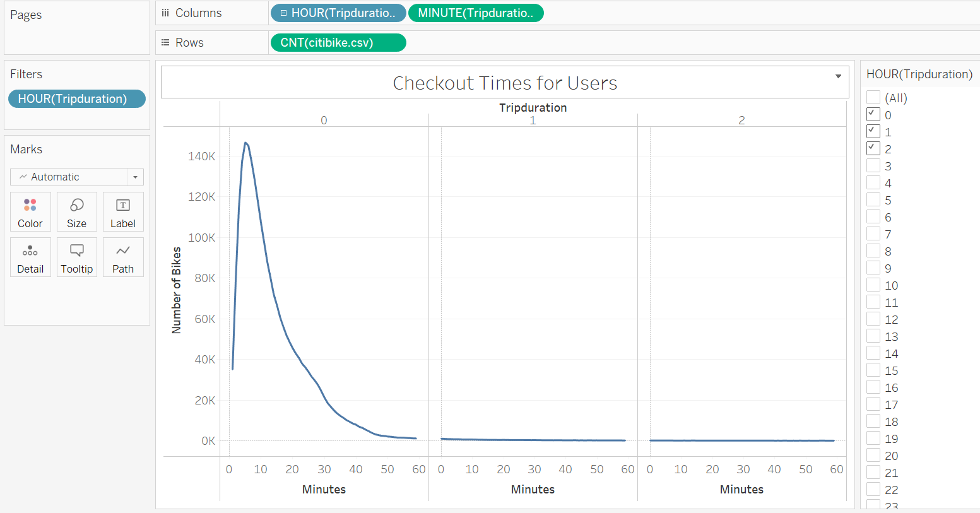Open the Automatic mark type dropdown
The height and width of the screenshot is (513, 980).
point(134,177)
